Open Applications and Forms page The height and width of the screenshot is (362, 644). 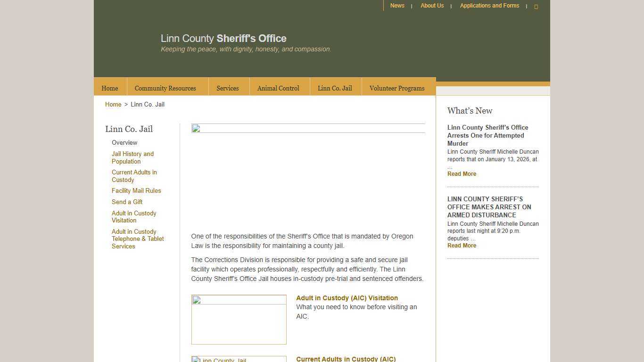click(489, 5)
